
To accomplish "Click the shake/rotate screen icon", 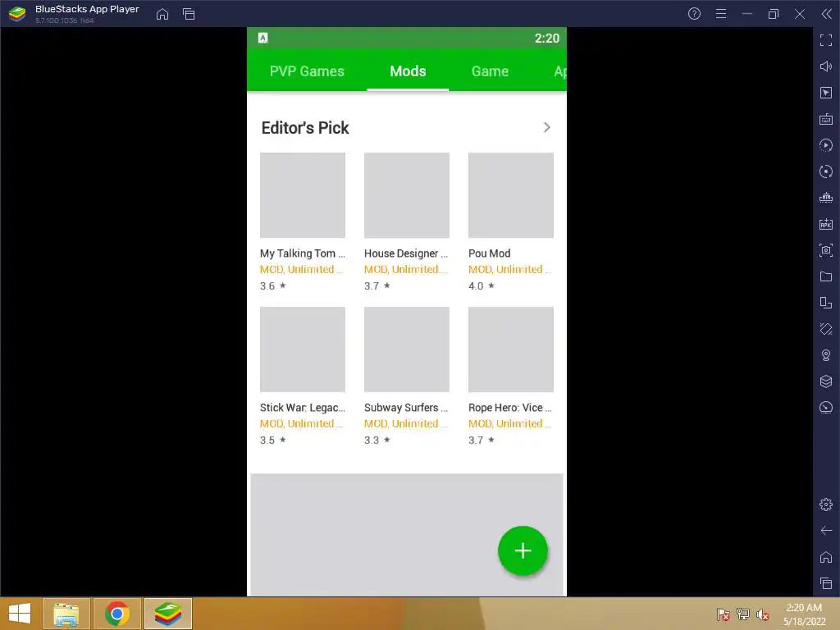I will point(826,329).
